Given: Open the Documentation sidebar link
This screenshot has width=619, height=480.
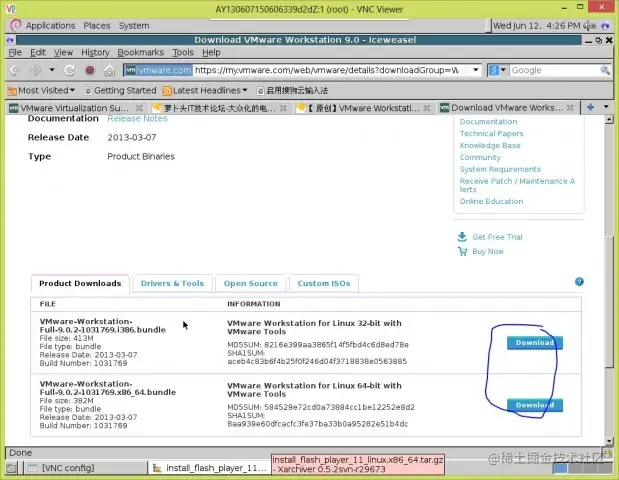Looking at the screenshot, I should [488, 122].
